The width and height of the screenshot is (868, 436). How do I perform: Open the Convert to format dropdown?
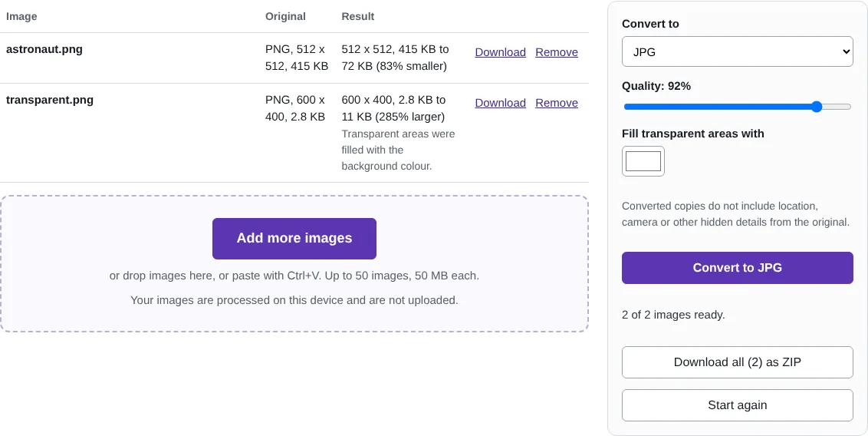coord(737,51)
